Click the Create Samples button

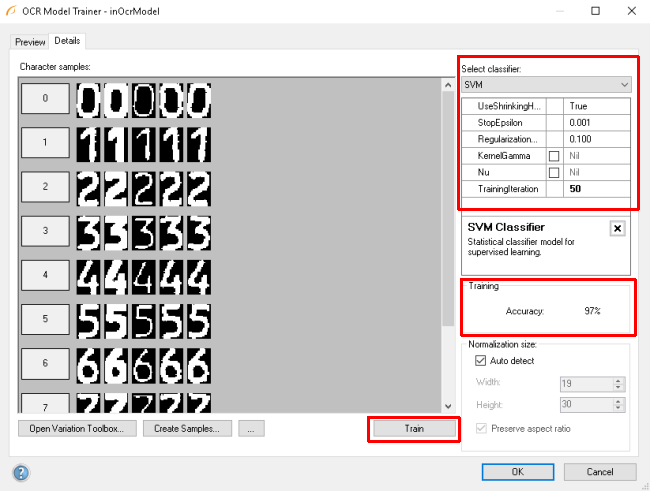(188, 428)
